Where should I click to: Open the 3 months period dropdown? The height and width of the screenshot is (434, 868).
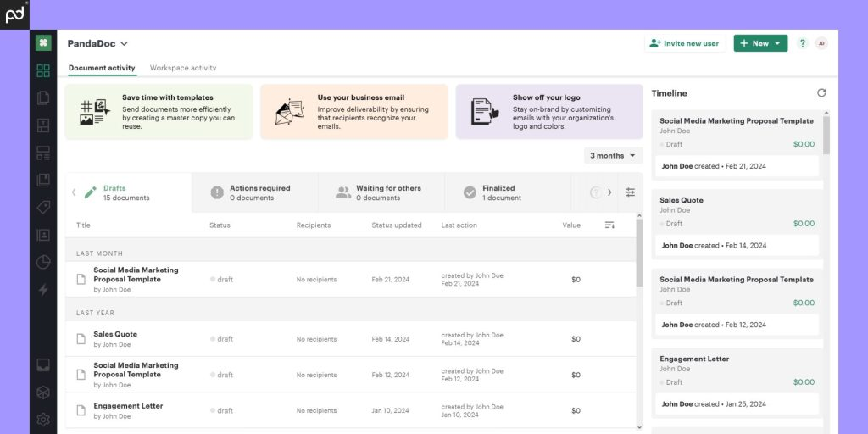tap(614, 156)
